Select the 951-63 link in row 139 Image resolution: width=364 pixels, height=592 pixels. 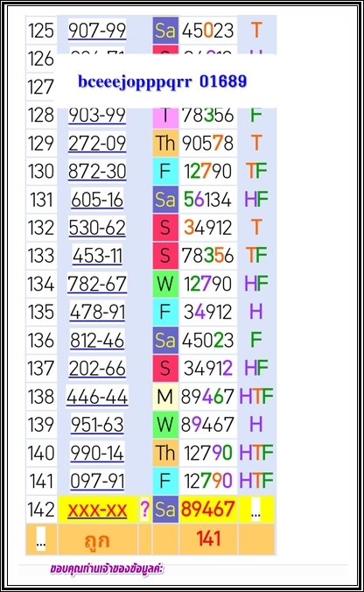coord(97,425)
